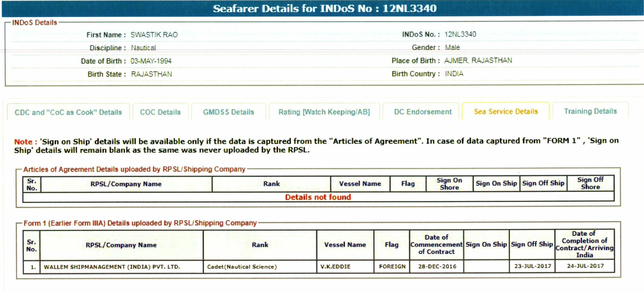This screenshot has height=293, width=644.
Task: Click the red Details not found message
Action: pyautogui.click(x=318, y=197)
